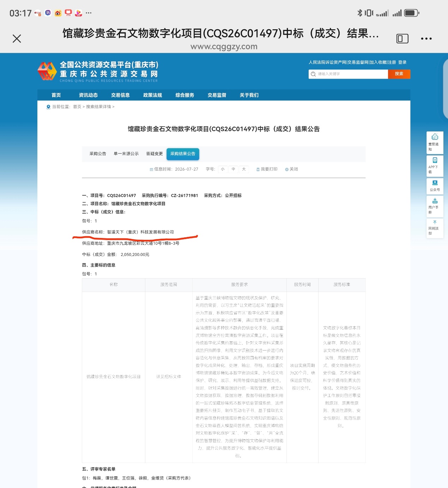Click the 加入收藏 link
The image size is (448, 488).
378,62
